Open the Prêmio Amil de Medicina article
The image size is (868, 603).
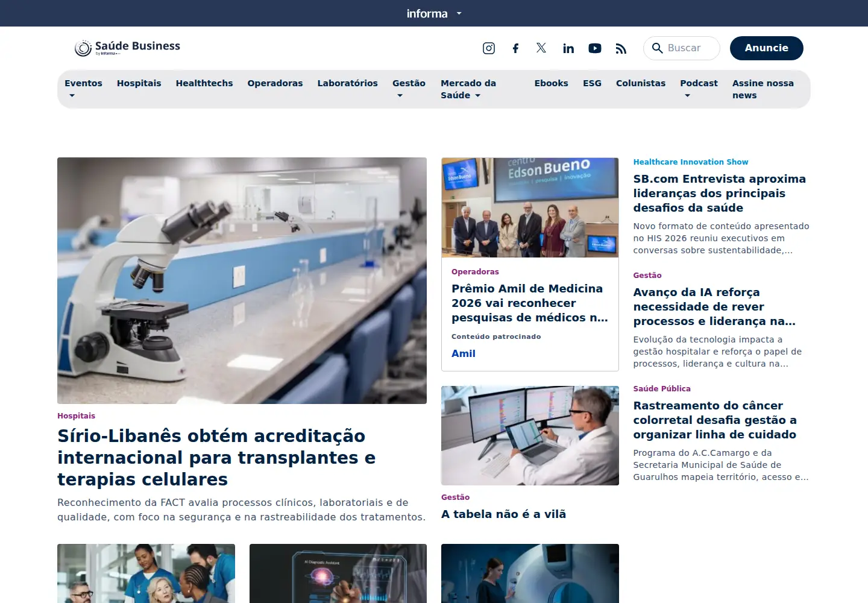[530, 303]
